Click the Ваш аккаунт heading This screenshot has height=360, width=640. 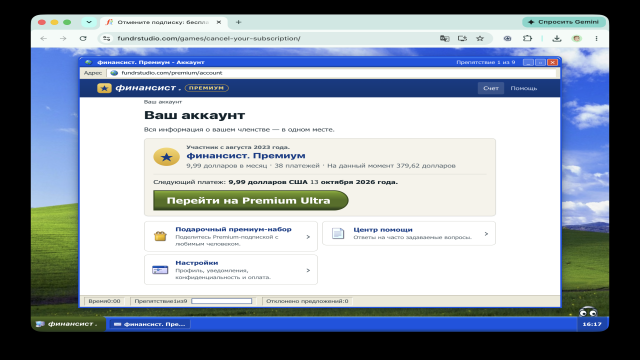pyautogui.click(x=194, y=115)
